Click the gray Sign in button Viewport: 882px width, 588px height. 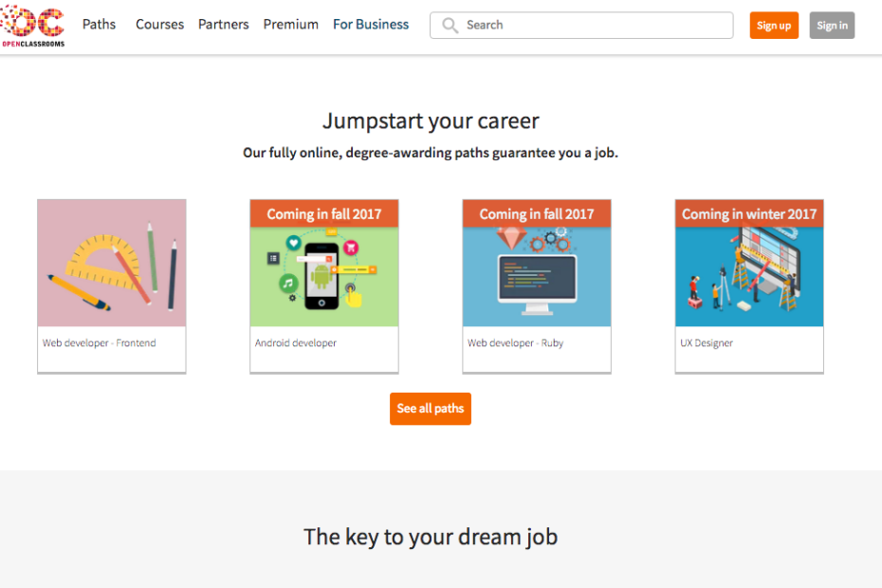(x=832, y=26)
